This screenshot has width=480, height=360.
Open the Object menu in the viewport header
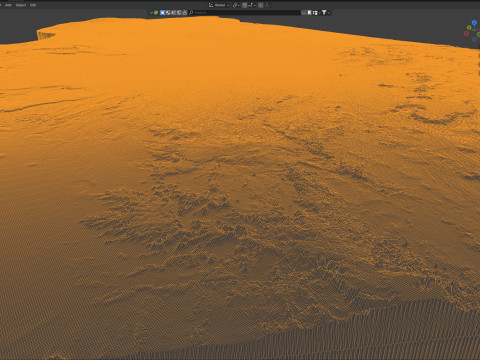(21, 5)
